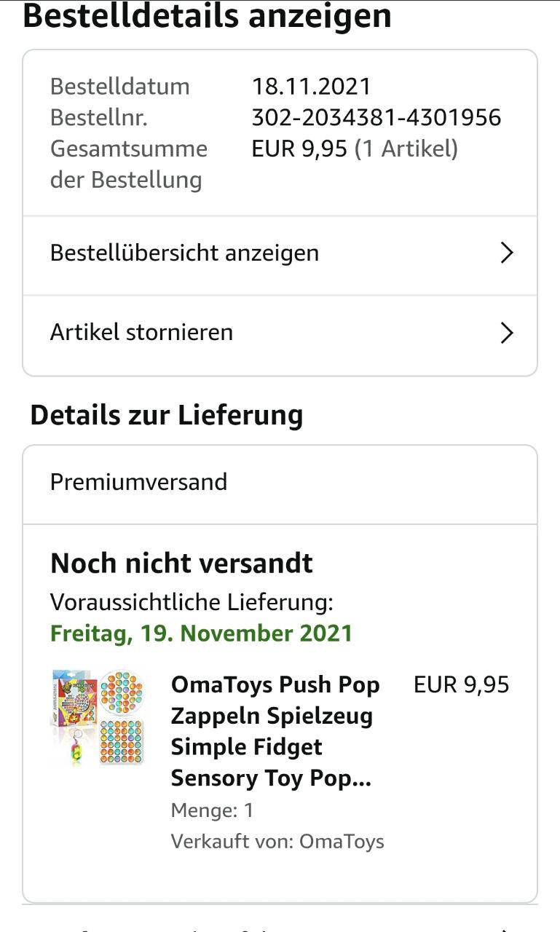
Task: Click the seller name Verkauft von: OmaToys
Action: [x=277, y=842]
